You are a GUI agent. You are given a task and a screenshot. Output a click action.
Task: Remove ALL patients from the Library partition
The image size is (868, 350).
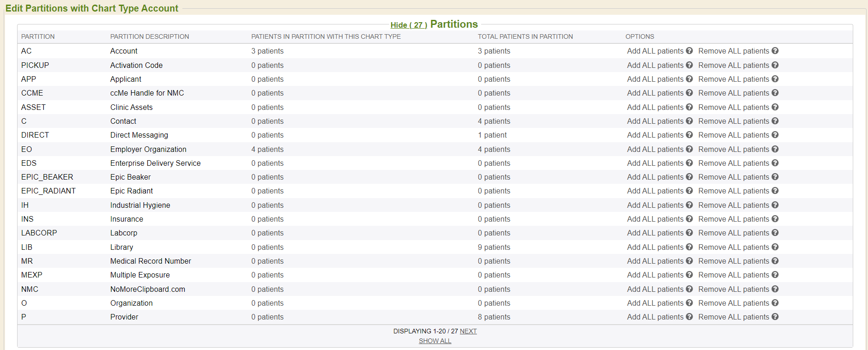coord(733,247)
